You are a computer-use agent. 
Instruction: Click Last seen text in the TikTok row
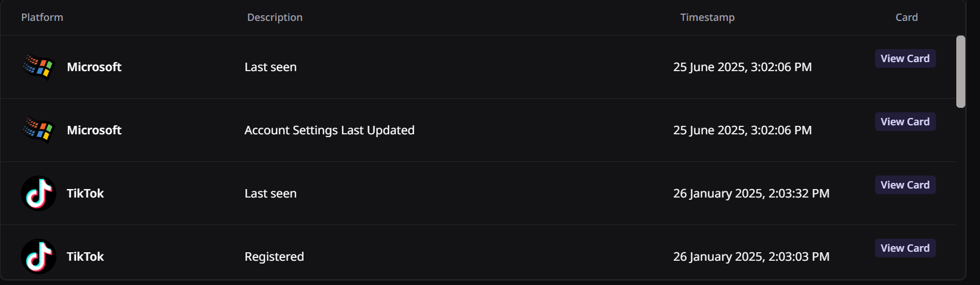(270, 194)
